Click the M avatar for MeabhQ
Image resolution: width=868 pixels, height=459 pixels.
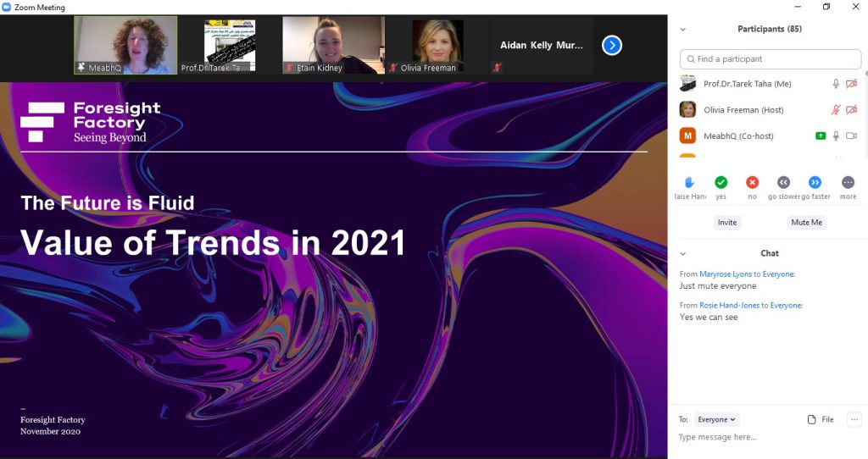click(x=687, y=135)
